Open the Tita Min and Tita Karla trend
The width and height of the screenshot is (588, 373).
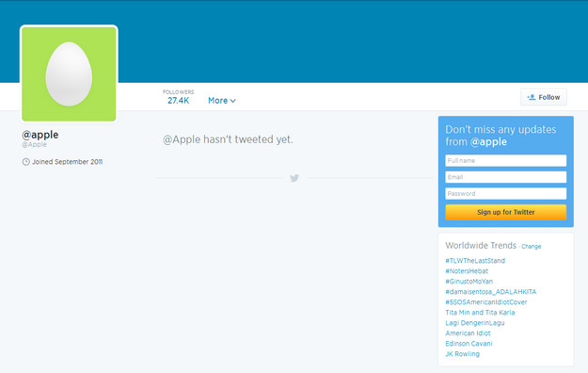[x=480, y=313]
